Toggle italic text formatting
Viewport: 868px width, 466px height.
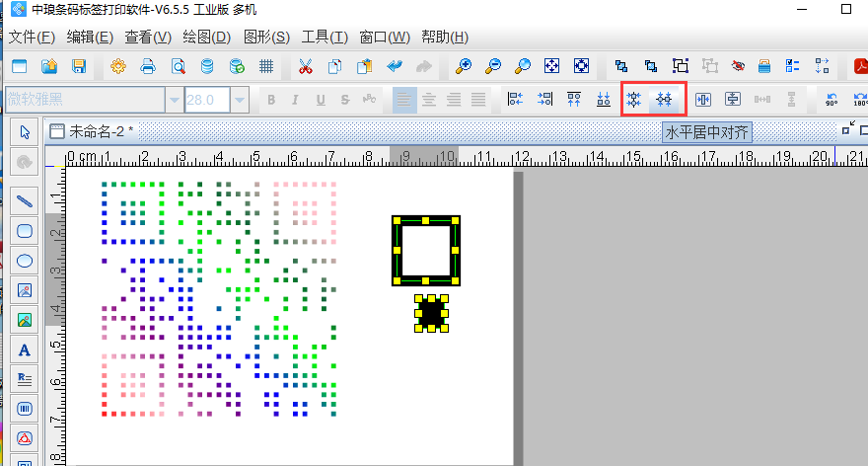click(x=295, y=100)
